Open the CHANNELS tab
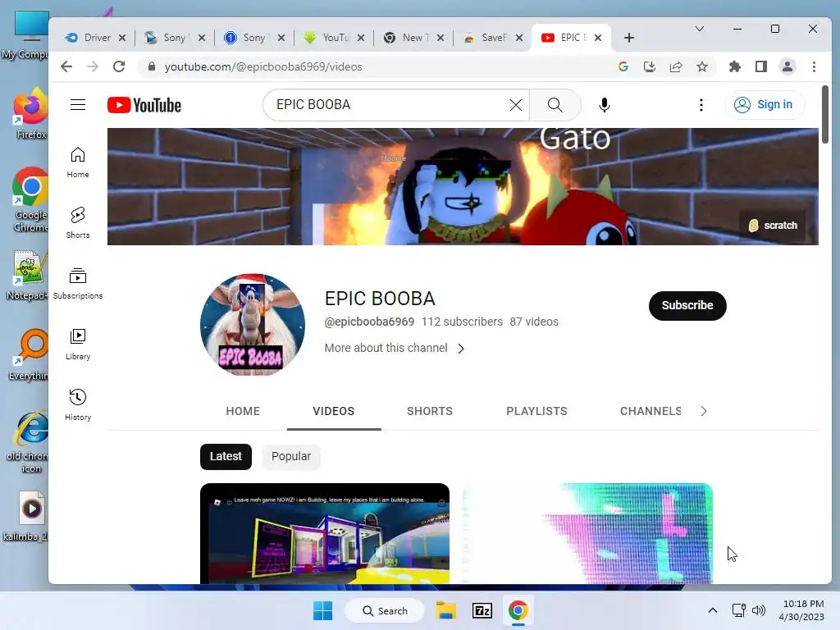This screenshot has width=840, height=630. [x=651, y=411]
